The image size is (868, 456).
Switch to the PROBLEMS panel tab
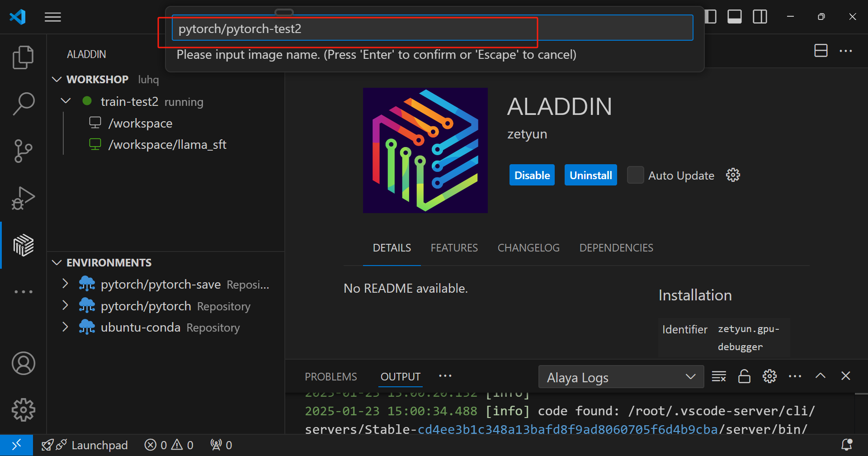tap(330, 377)
